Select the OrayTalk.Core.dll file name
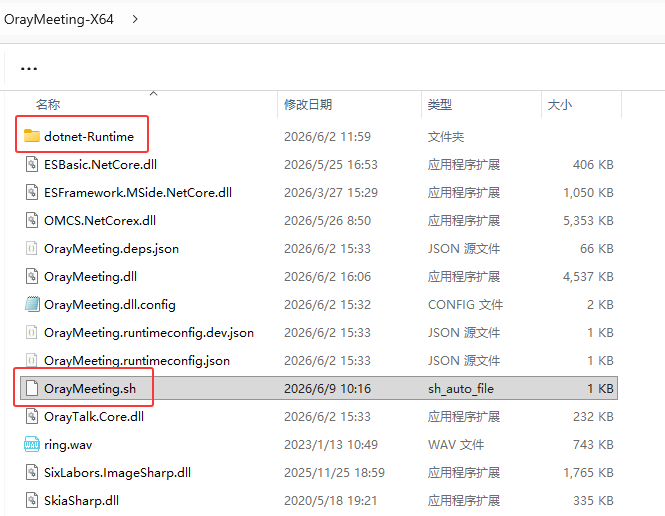The width and height of the screenshot is (665, 516). coord(94,416)
